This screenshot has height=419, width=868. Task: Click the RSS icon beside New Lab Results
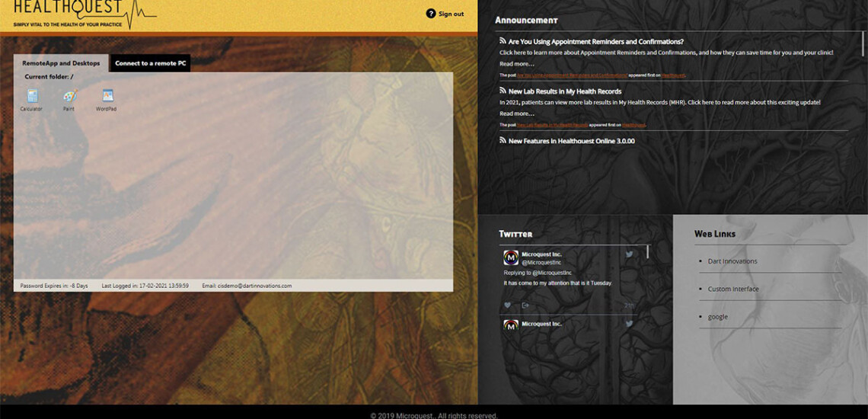click(x=503, y=91)
